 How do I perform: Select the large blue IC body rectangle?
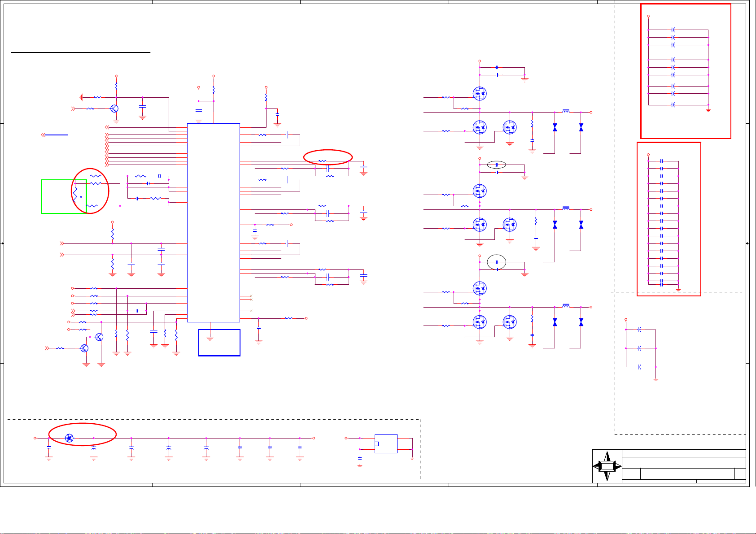coord(214,223)
